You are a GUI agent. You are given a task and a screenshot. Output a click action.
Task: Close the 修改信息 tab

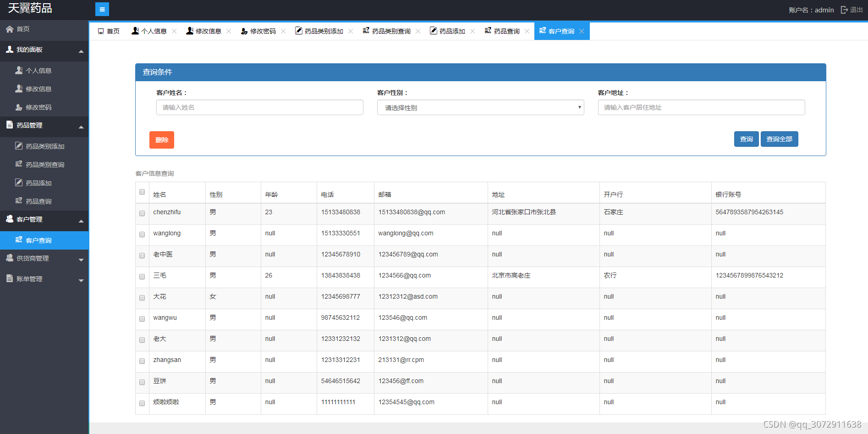pos(229,31)
